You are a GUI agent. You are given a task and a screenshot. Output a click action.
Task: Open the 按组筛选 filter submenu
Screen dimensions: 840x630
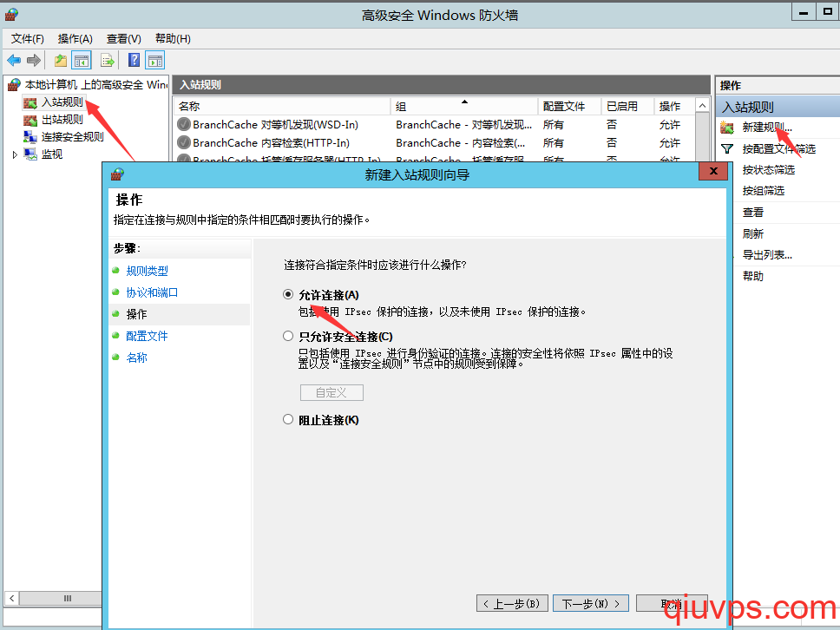pos(763,191)
